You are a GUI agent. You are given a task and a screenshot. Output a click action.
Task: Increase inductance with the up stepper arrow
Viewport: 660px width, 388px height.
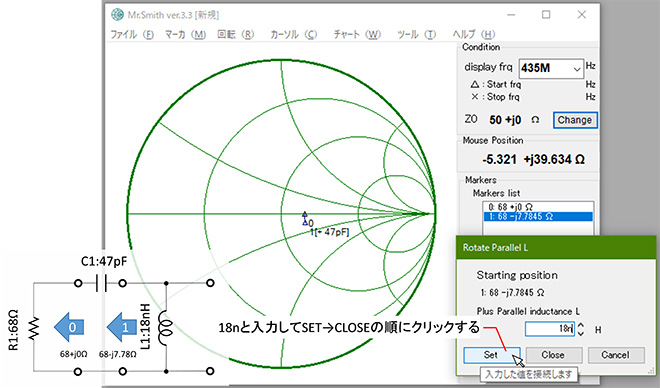(x=581, y=325)
